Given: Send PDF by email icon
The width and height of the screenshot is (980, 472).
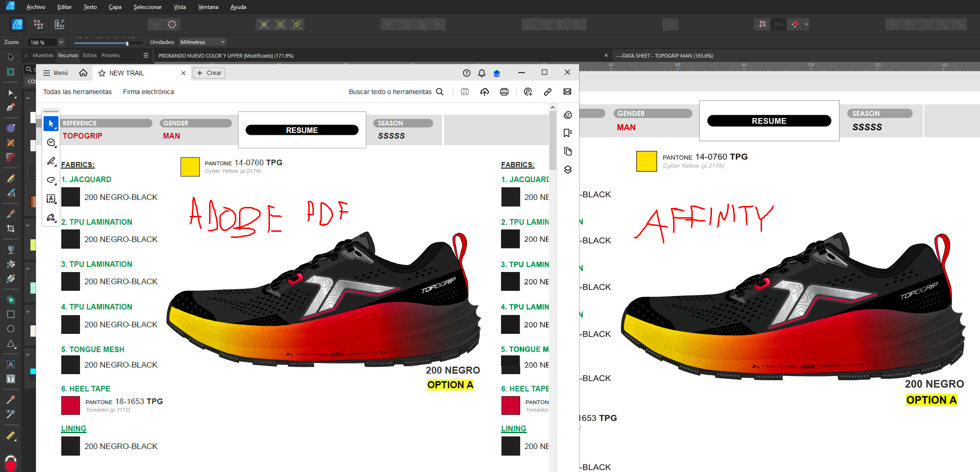Looking at the screenshot, I should [x=567, y=92].
